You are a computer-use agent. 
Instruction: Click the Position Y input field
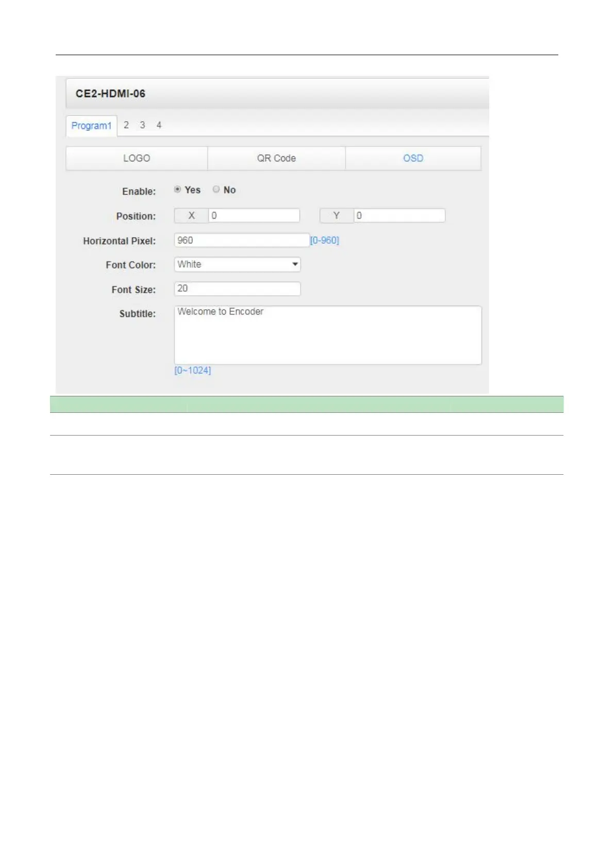tap(400, 215)
